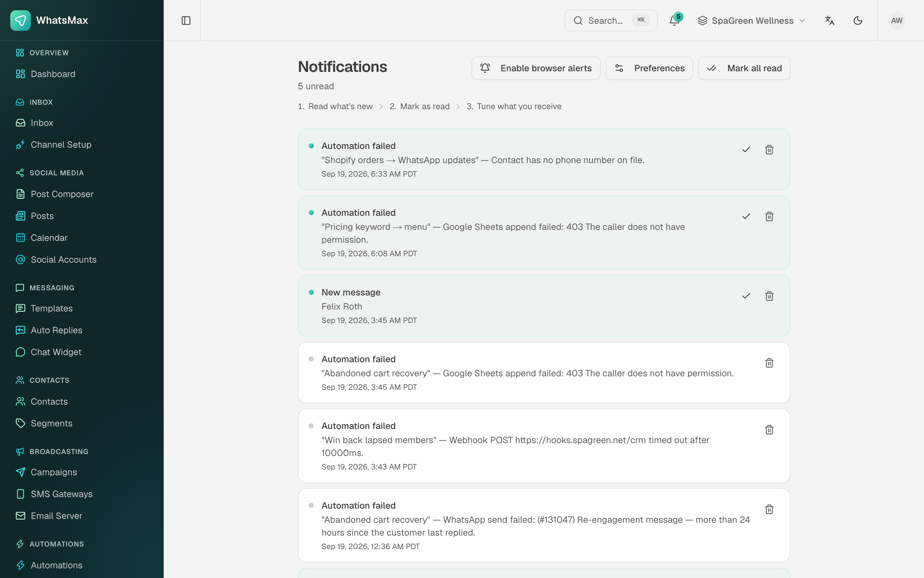The width and height of the screenshot is (924, 578).
Task: Delete the Felix Roth new message notification
Action: pyautogui.click(x=769, y=296)
